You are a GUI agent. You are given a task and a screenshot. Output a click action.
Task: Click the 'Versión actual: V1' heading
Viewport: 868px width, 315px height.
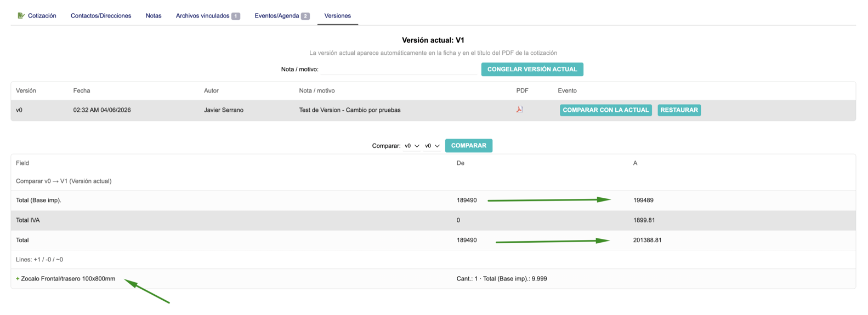coord(433,40)
